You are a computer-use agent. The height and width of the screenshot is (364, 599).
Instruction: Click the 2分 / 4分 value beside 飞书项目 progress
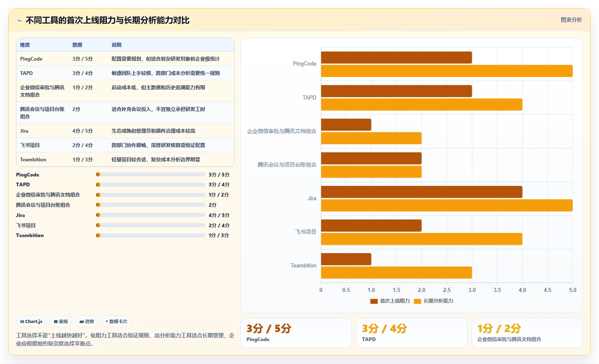pos(219,226)
